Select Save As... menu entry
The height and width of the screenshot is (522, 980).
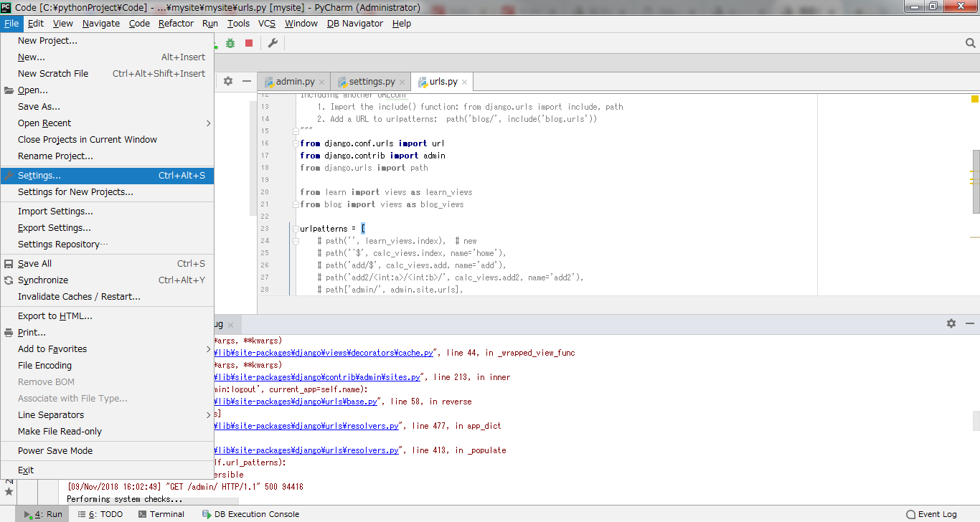click(107, 107)
